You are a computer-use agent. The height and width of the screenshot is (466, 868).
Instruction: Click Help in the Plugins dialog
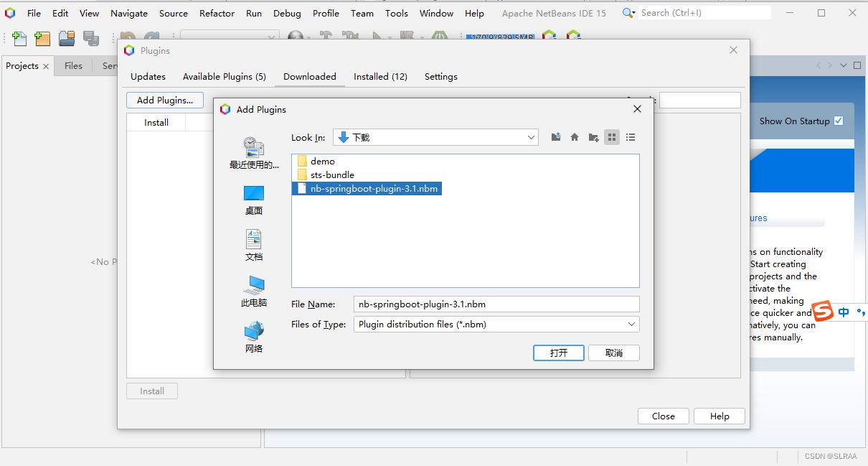click(x=720, y=416)
